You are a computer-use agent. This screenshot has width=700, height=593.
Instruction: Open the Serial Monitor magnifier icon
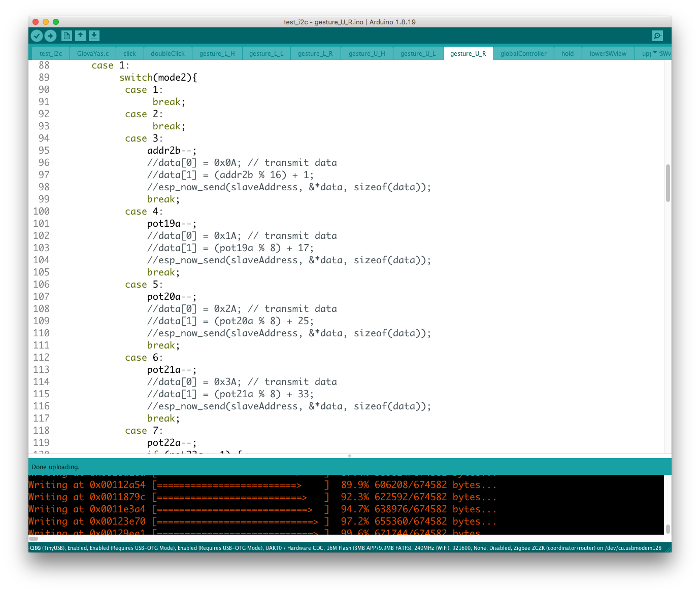(657, 36)
